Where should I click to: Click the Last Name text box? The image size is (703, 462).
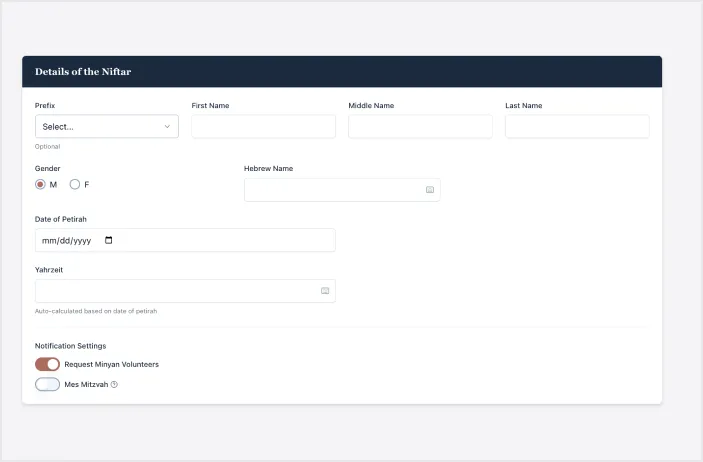[x=577, y=127]
